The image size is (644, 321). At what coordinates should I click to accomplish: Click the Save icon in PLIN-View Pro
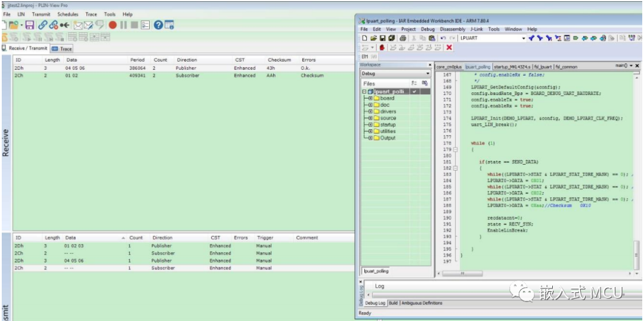click(x=30, y=25)
